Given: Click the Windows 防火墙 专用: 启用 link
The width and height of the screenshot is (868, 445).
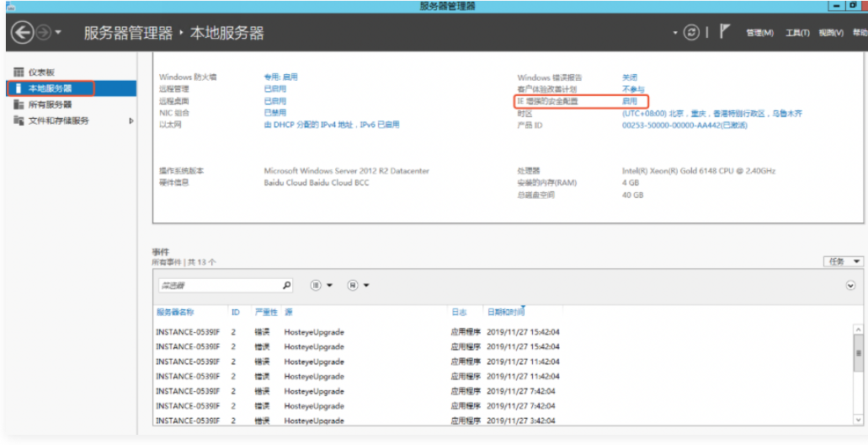Looking at the screenshot, I should point(280,77).
